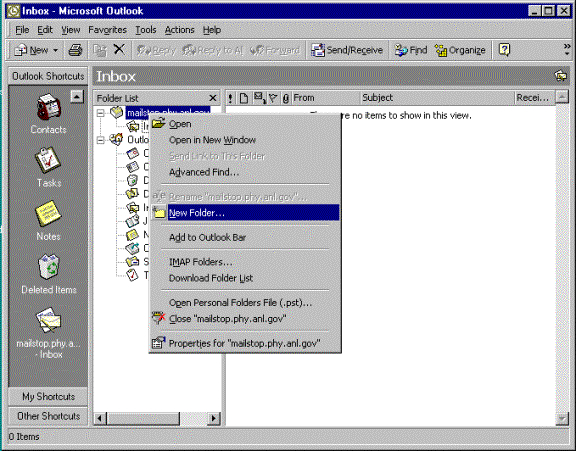Switch to Other Shortcuts group
This screenshot has height=451, width=576.
point(48,416)
